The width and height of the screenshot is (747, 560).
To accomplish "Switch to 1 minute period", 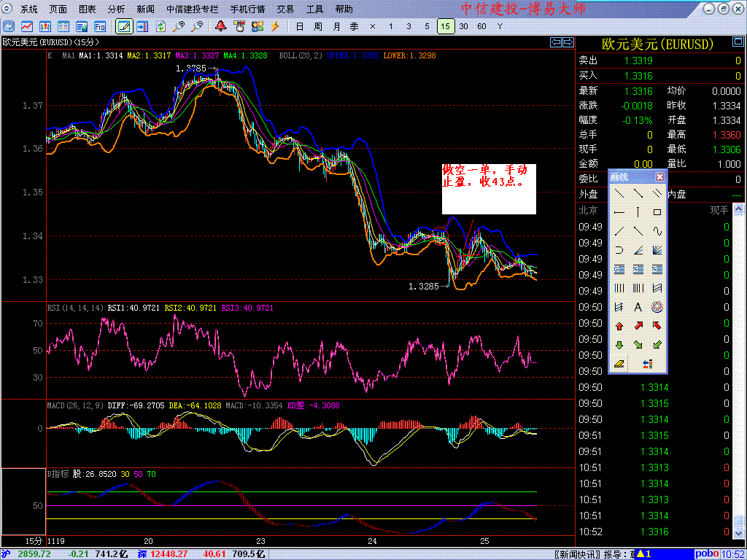I will [391, 26].
